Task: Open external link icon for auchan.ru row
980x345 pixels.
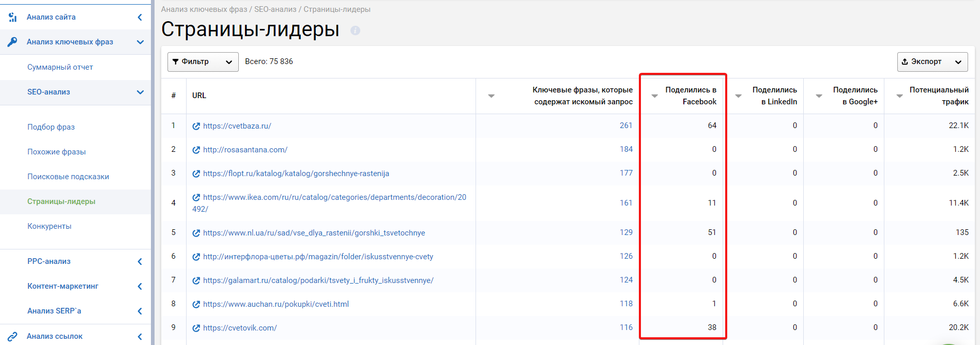Action: [196, 304]
